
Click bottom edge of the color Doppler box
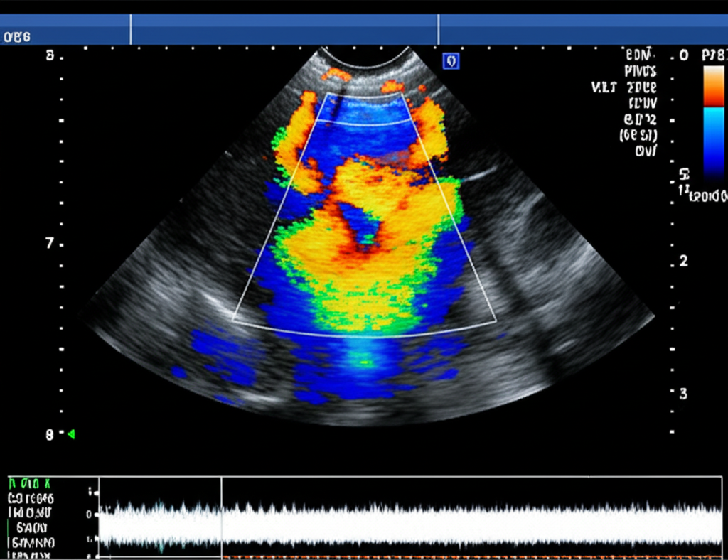(364, 335)
